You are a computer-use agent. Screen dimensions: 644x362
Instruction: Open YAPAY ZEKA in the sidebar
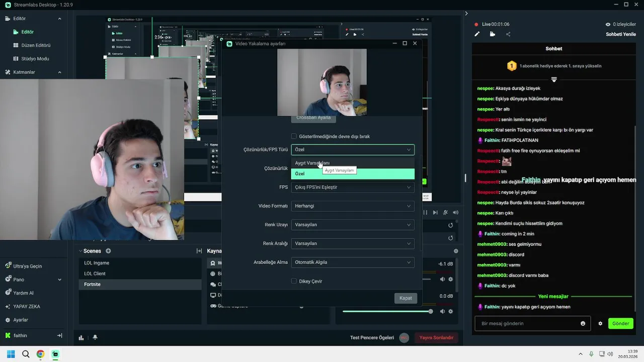[x=27, y=306]
